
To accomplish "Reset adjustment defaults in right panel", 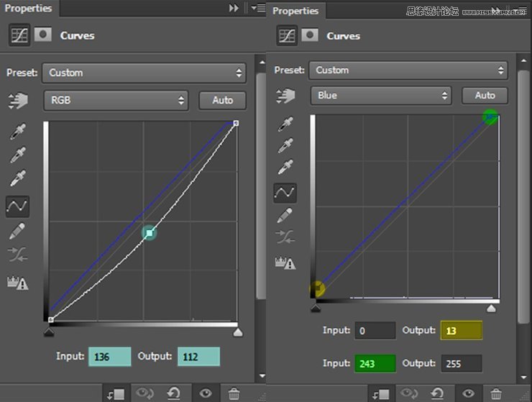I will [437, 393].
